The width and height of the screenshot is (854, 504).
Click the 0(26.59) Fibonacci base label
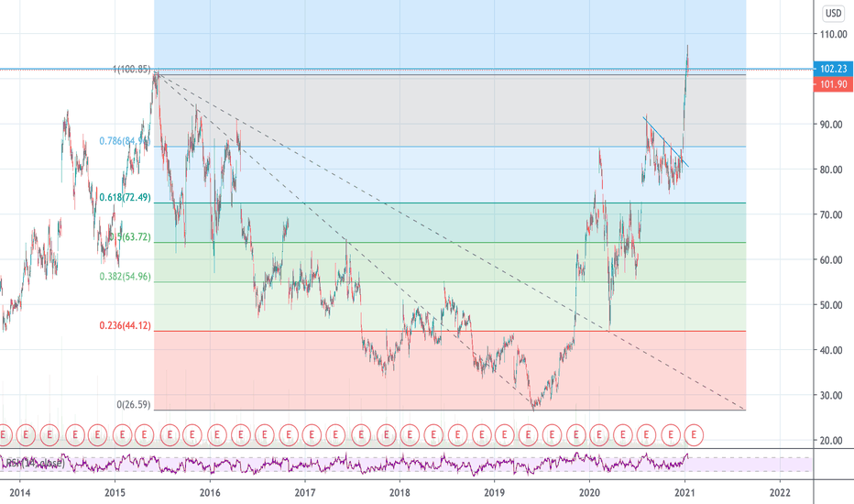click(x=134, y=404)
